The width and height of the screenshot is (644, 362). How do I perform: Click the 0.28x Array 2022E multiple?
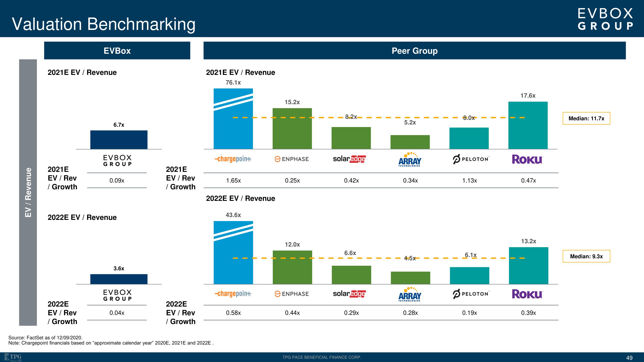[x=410, y=313]
